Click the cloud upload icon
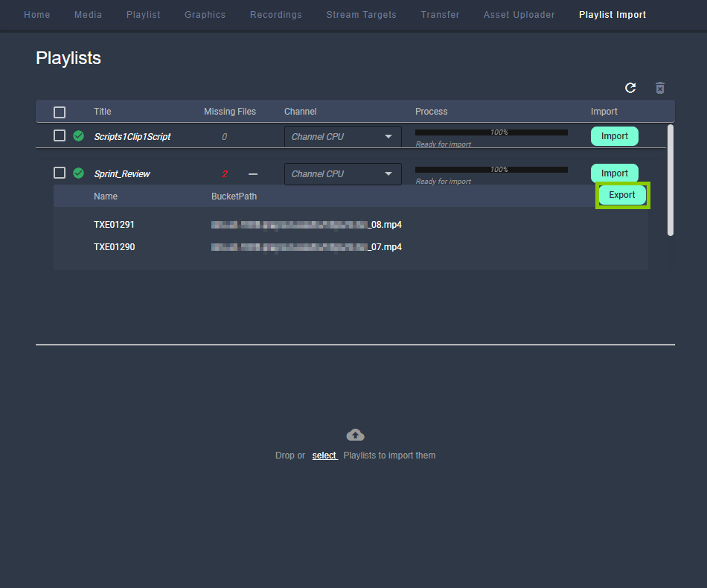Image resolution: width=707 pixels, height=588 pixels. 355,435
